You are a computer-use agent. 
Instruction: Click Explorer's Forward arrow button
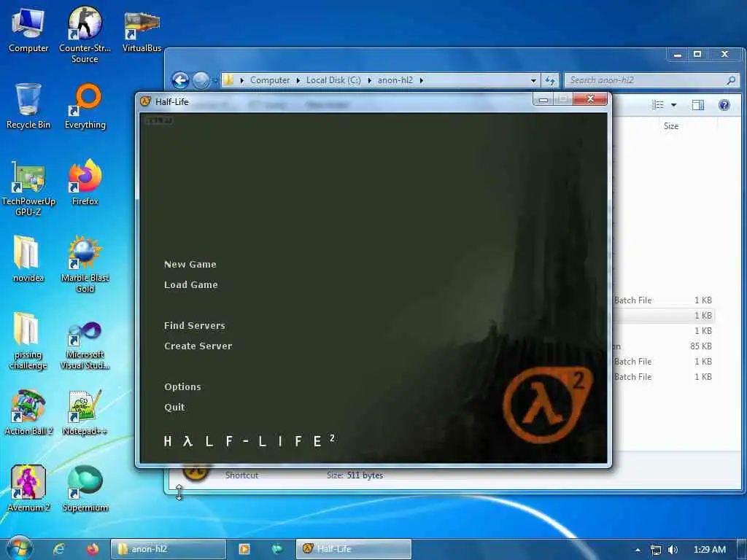pos(201,80)
